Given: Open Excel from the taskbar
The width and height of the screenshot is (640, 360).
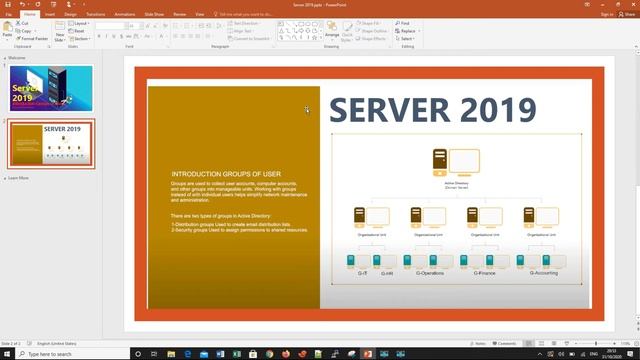Looking at the screenshot, I should pos(237,354).
